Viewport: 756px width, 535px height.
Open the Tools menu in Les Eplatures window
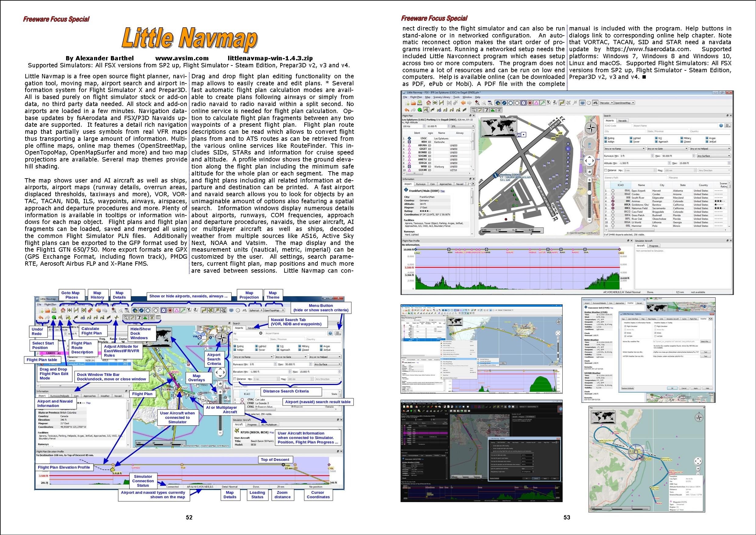click(x=457, y=97)
